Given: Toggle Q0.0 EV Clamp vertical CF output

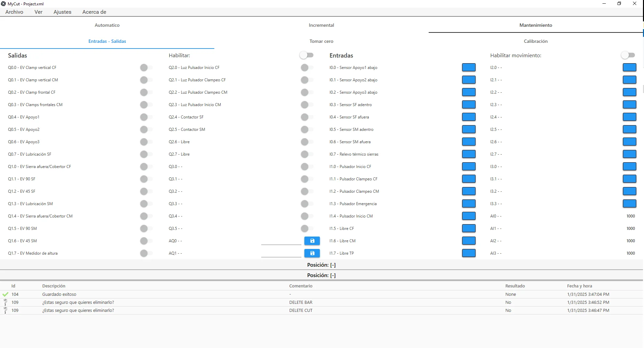Looking at the screenshot, I should [146, 68].
